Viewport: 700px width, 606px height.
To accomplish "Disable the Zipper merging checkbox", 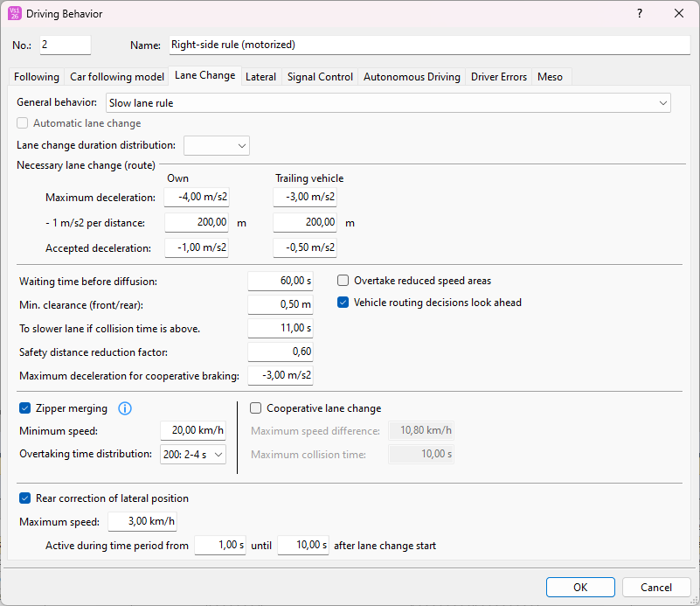I will pos(24,408).
